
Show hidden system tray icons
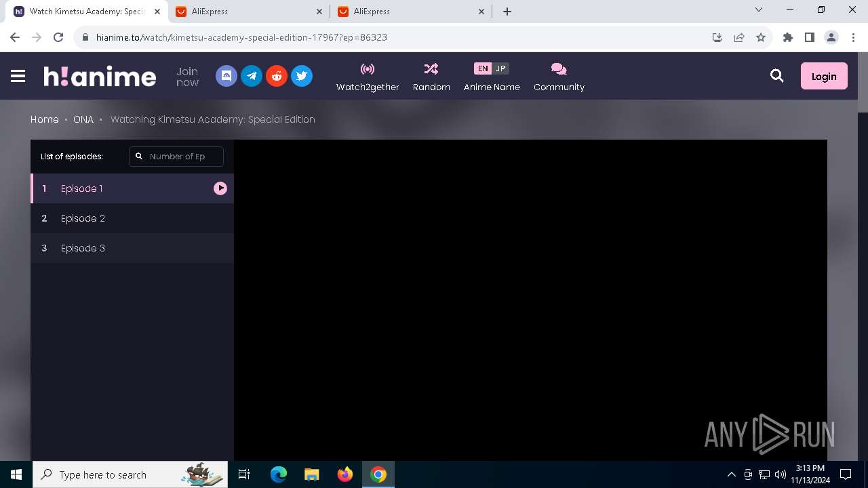731,474
